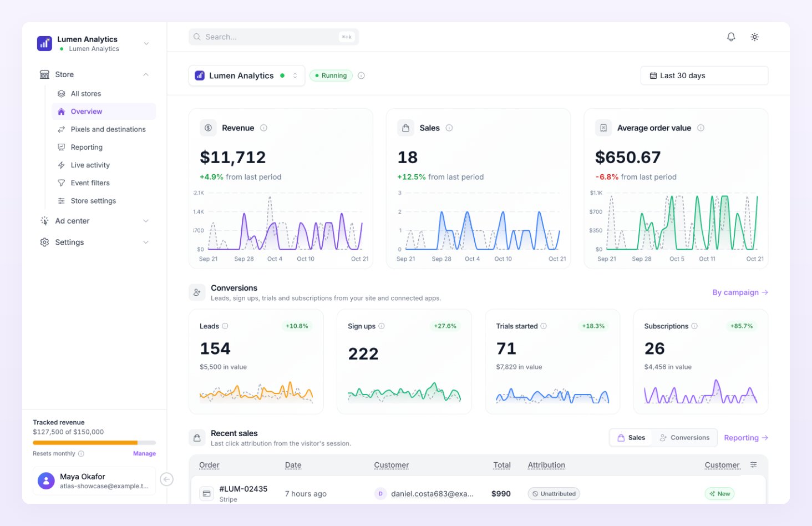Click the Leads info icon

pyautogui.click(x=225, y=326)
